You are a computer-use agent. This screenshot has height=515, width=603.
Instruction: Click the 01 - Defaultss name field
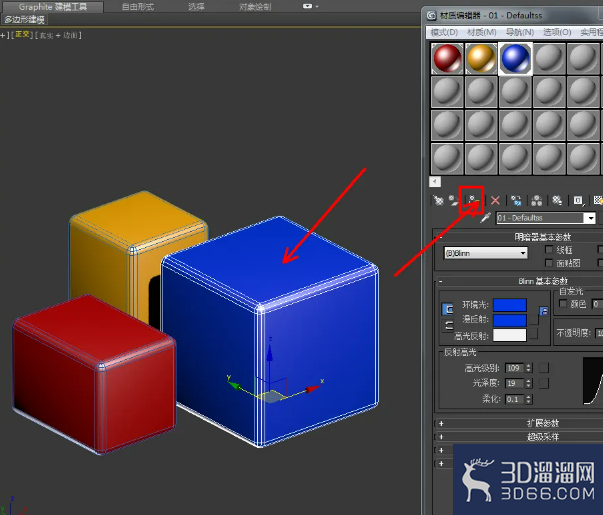click(x=540, y=218)
